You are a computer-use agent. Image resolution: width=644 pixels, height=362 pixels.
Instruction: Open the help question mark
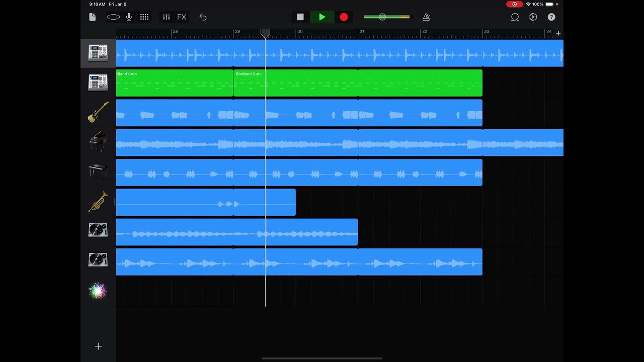[x=551, y=17]
